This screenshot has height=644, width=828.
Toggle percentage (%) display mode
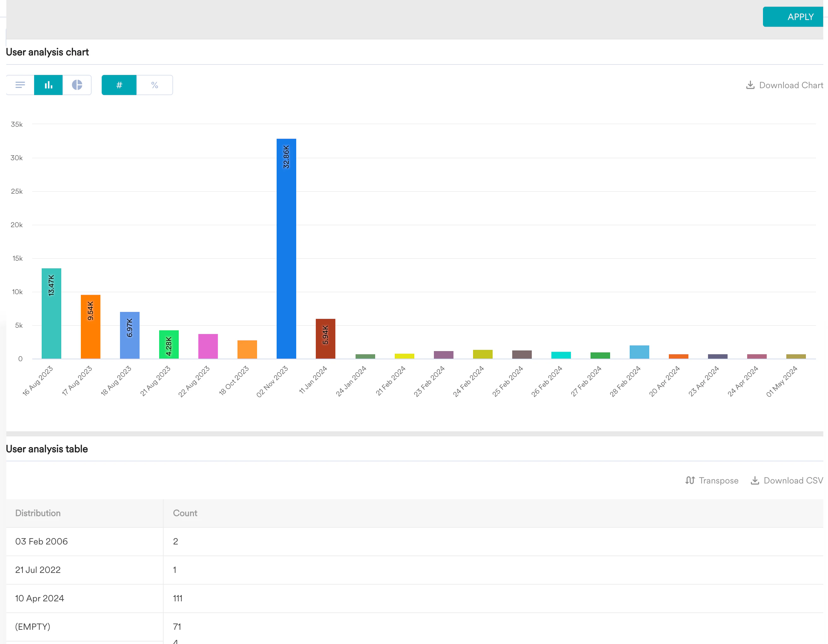pyautogui.click(x=154, y=85)
